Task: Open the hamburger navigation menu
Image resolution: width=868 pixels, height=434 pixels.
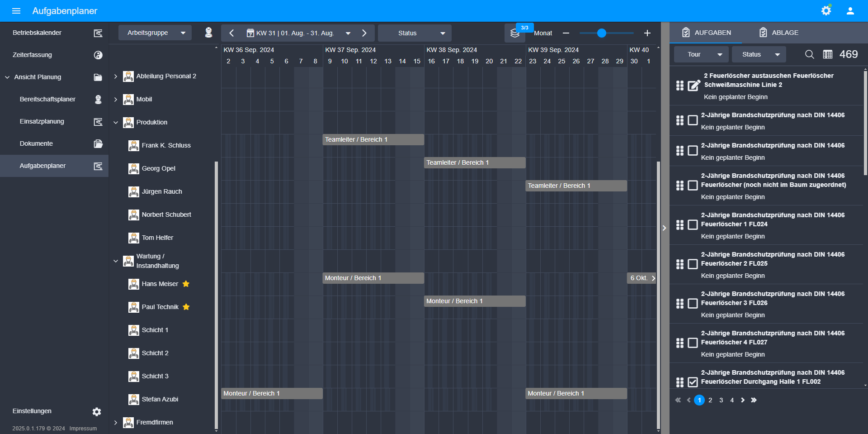Action: (x=16, y=11)
